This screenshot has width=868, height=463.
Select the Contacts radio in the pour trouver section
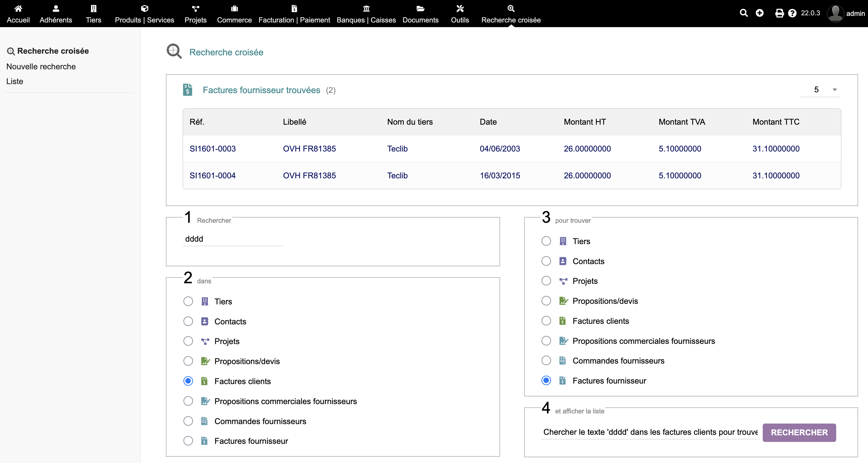click(546, 261)
